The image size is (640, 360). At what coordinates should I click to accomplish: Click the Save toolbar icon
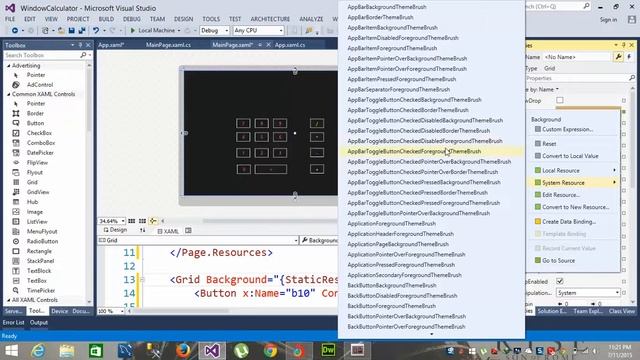pos(71,31)
